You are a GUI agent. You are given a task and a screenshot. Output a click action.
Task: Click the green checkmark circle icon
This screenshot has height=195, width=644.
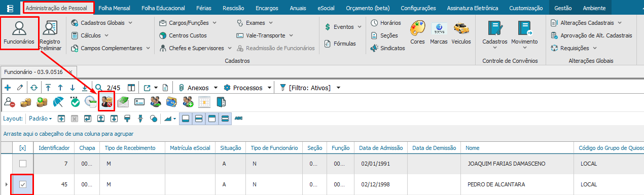pos(75,102)
